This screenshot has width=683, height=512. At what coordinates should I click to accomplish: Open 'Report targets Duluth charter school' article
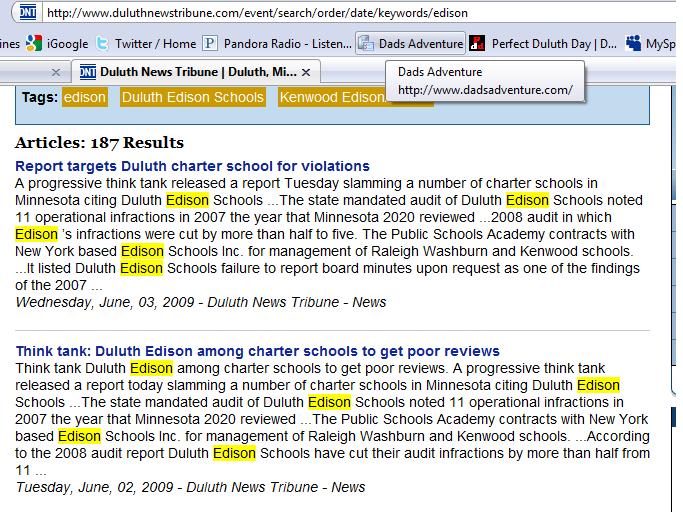coord(192,166)
